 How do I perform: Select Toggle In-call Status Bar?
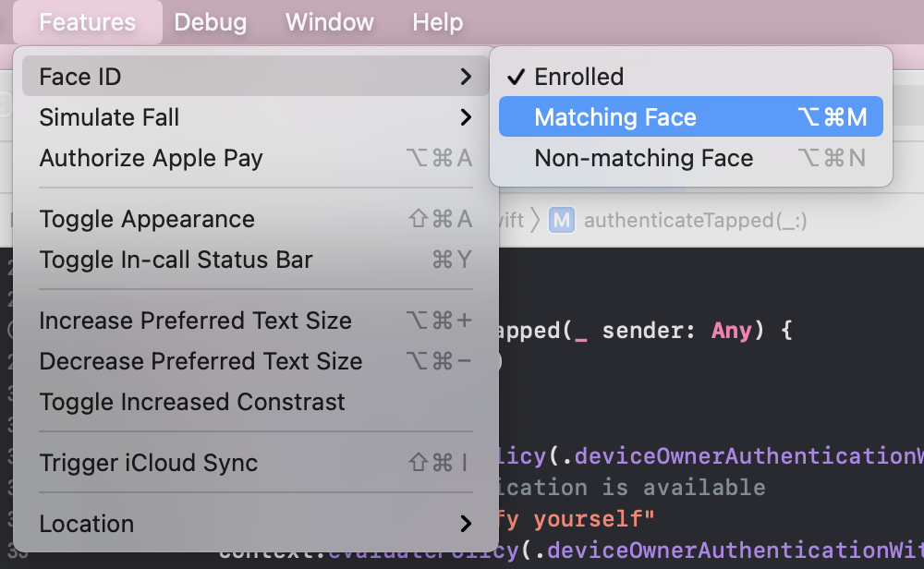255,260
